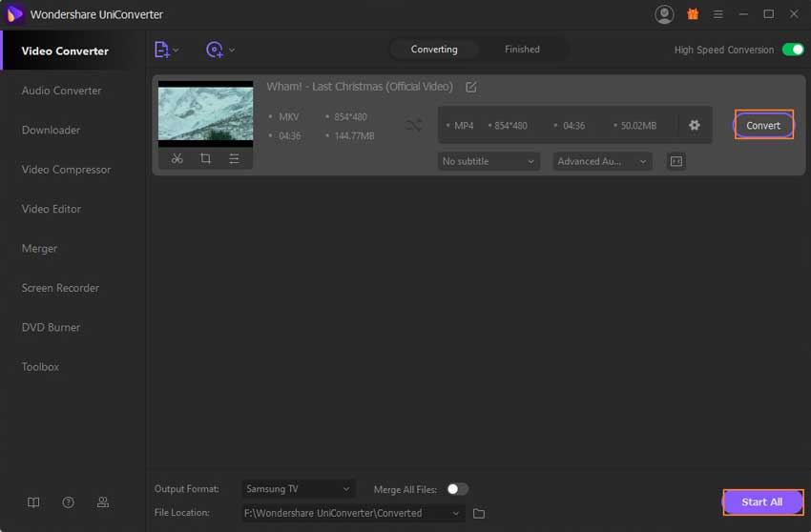
Task: Edit the video title with pencil icon
Action: click(x=470, y=87)
